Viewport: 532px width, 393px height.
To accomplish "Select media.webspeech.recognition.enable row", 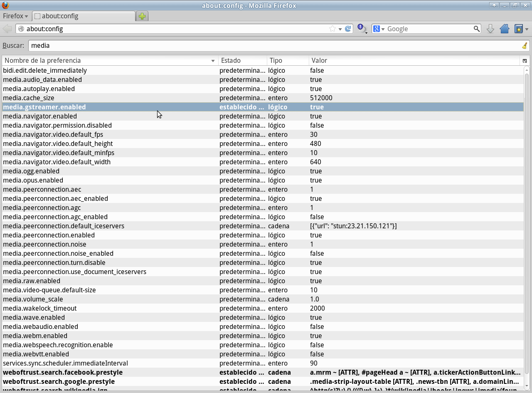I will click(x=263, y=345).
